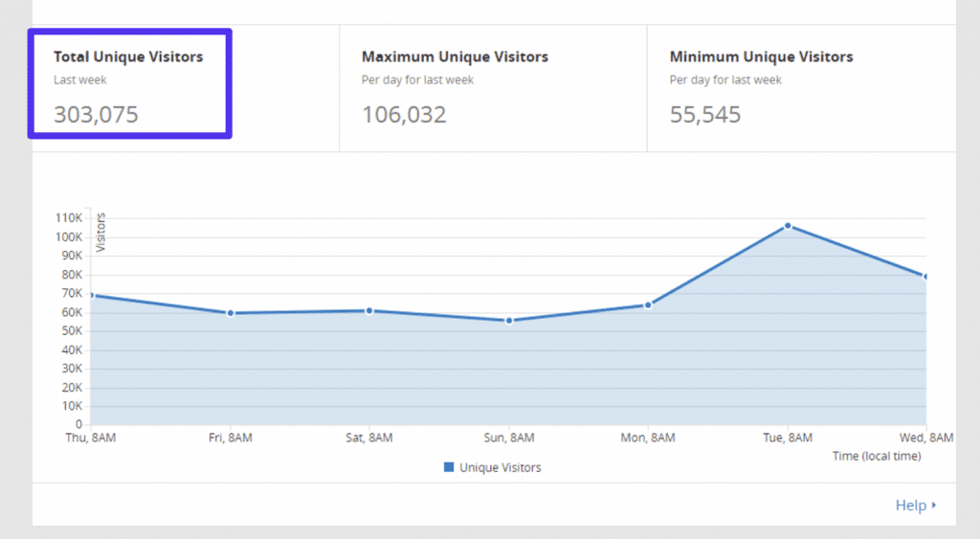
Task: Click the Tuesday peak data point
Action: point(788,226)
